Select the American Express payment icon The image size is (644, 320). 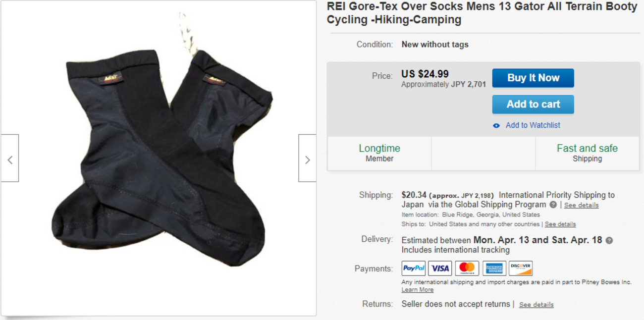point(494,268)
